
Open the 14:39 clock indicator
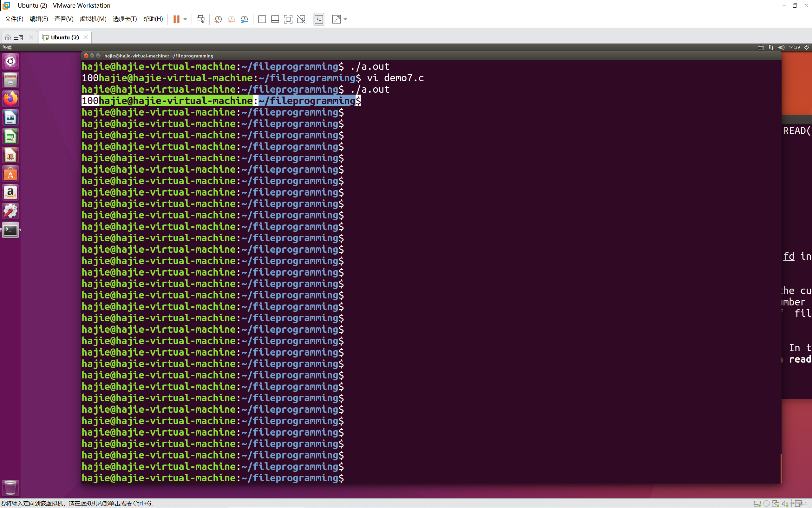click(x=794, y=47)
